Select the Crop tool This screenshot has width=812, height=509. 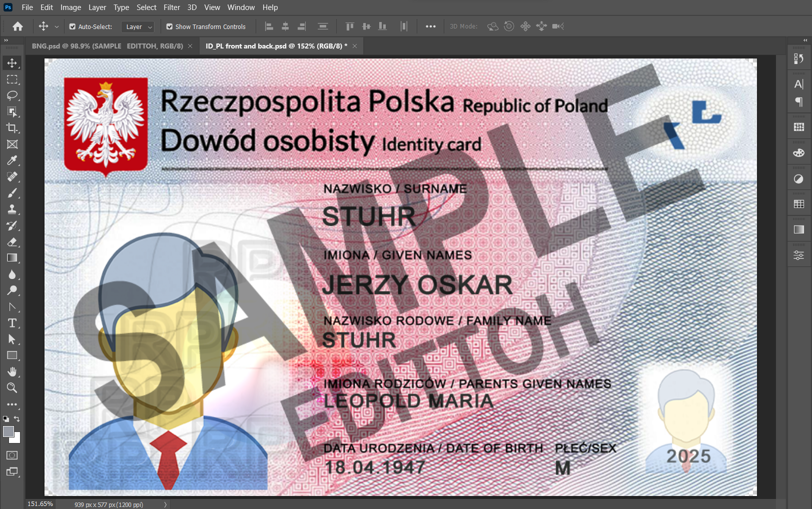click(x=12, y=128)
